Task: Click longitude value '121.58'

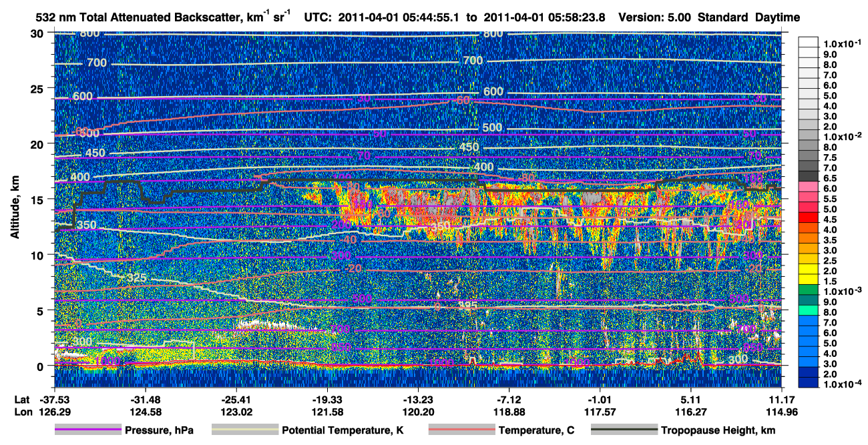Action: pyautogui.click(x=327, y=412)
